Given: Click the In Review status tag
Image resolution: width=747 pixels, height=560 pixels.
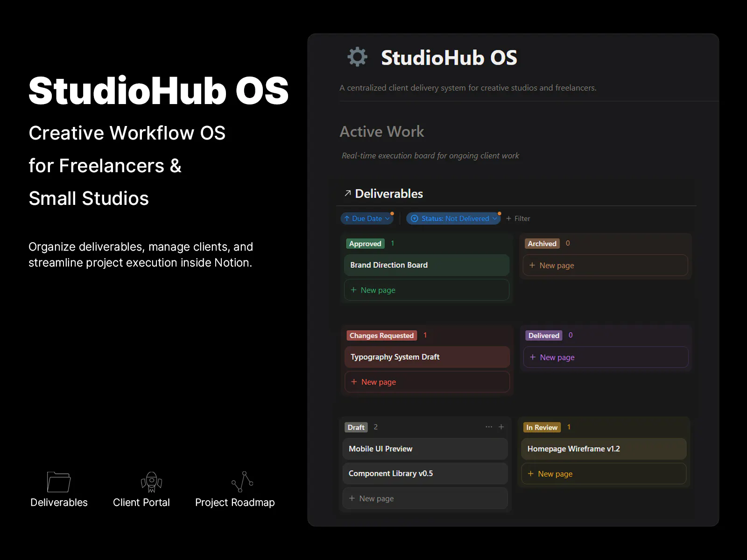Looking at the screenshot, I should [542, 427].
